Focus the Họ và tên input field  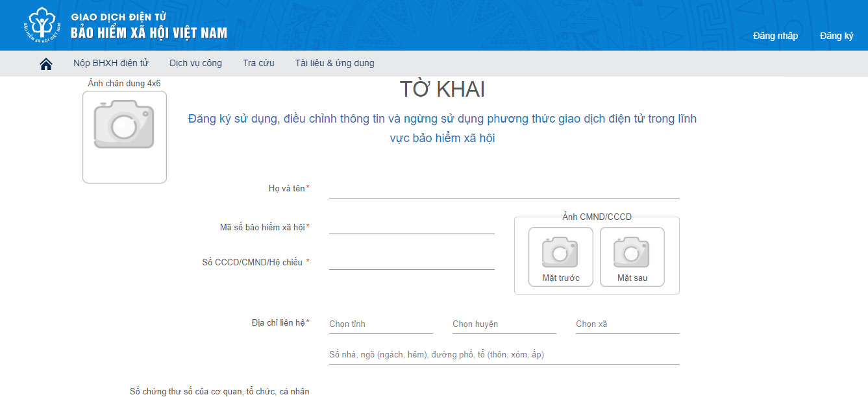(504, 189)
